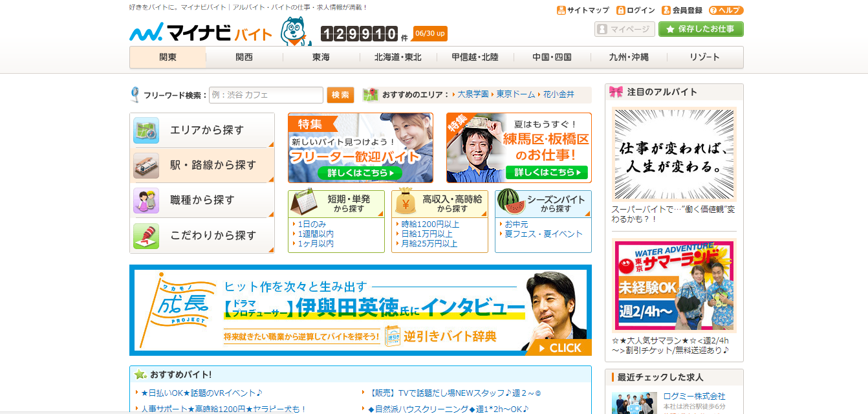Open the ヘルプ help button
The width and height of the screenshot is (868, 414).
(726, 10)
